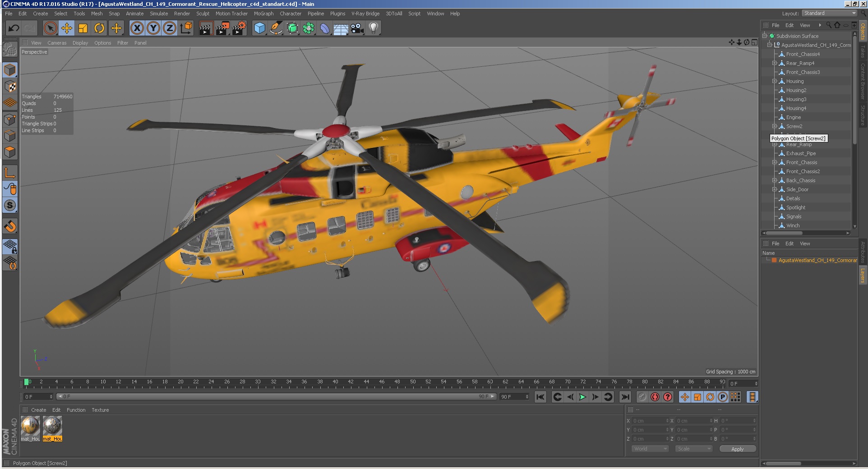Toggle Point Level Animation dots icon

point(735,397)
